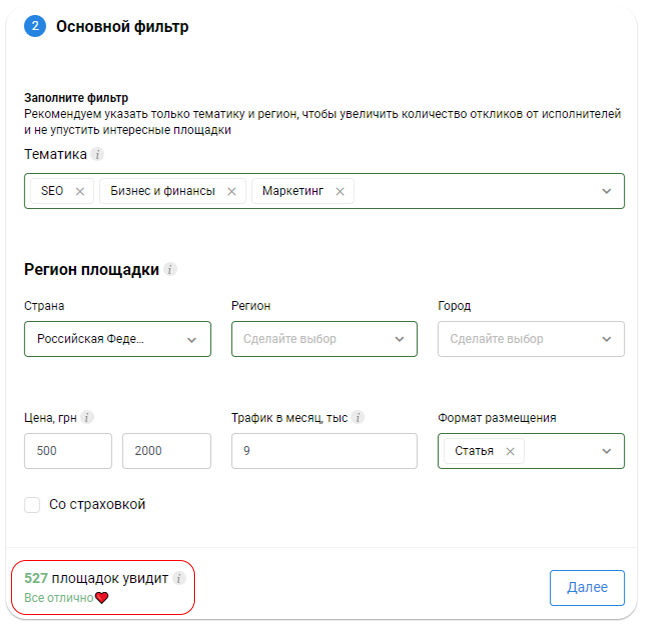Click the maximum price field with 2000
The height and width of the screenshot is (628, 645).
(166, 451)
